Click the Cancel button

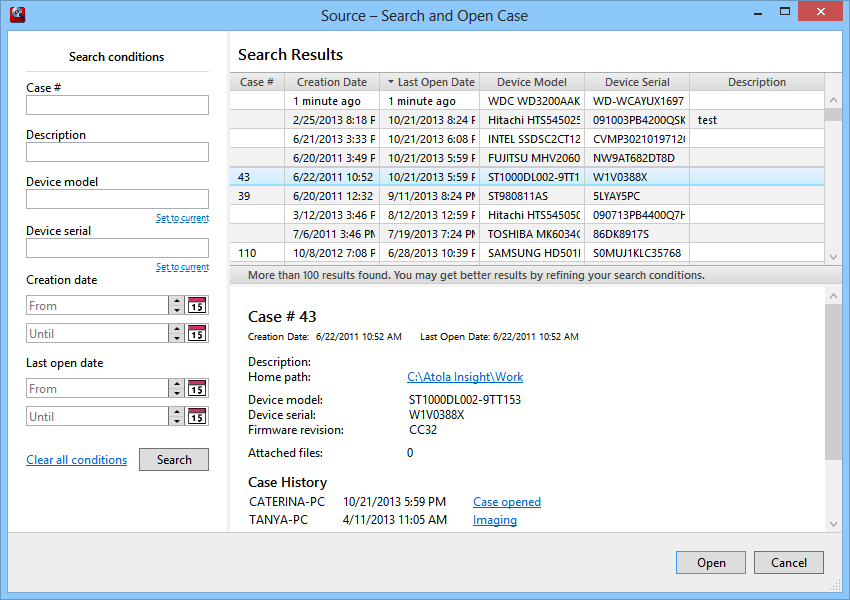[x=789, y=563]
